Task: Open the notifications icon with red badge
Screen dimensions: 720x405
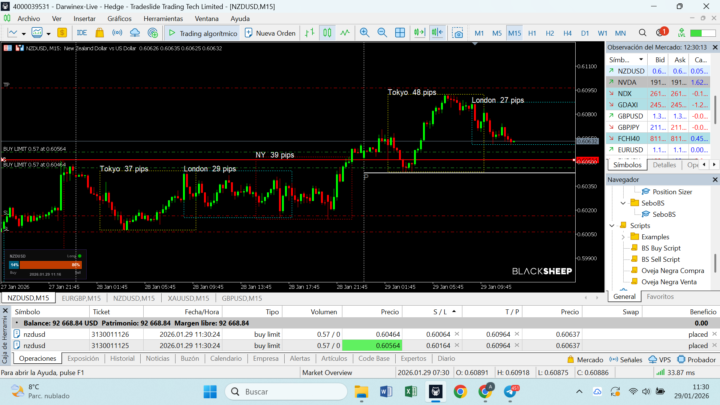Action: pyautogui.click(x=662, y=32)
